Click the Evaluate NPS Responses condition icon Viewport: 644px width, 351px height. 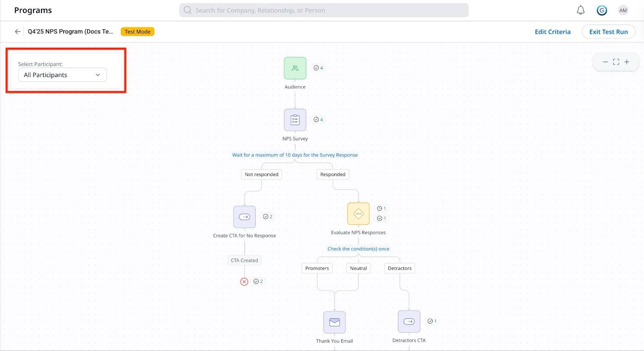[x=358, y=213]
